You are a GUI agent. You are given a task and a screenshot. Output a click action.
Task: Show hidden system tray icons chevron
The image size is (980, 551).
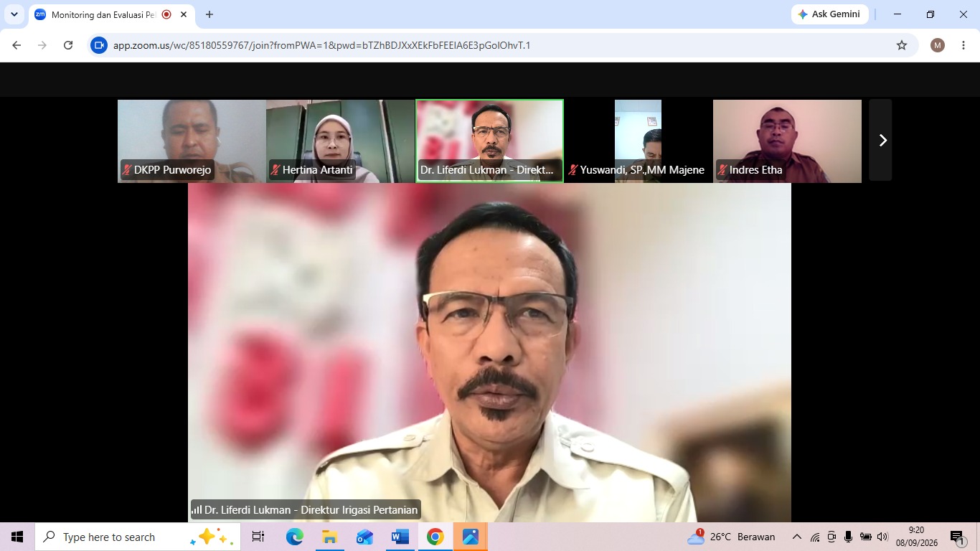pyautogui.click(x=797, y=537)
